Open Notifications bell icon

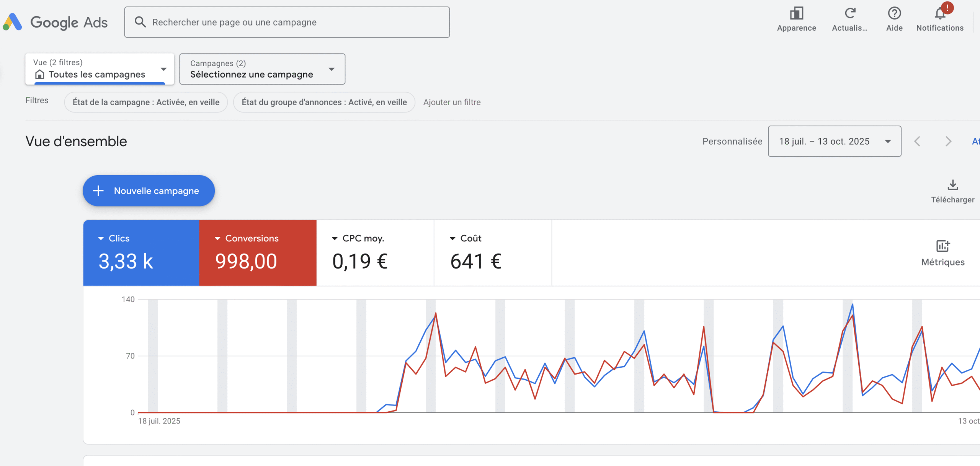[x=940, y=14]
